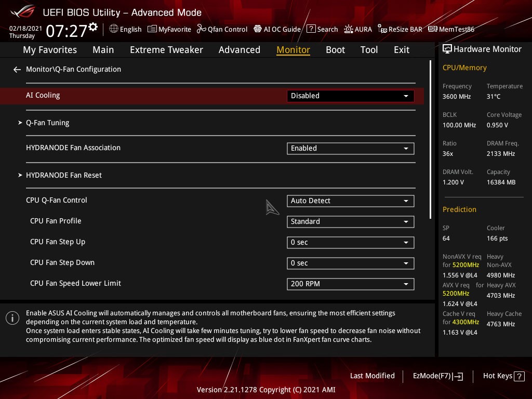Click the Qfan Control label
This screenshot has width=532, height=399.
(x=228, y=30)
